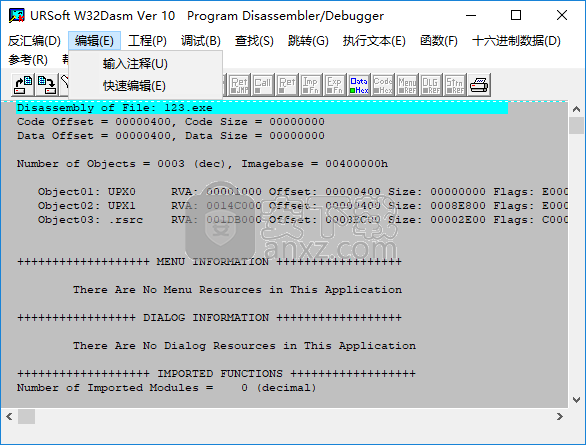Click the horizontal scrollbar left arrow

tap(9, 416)
